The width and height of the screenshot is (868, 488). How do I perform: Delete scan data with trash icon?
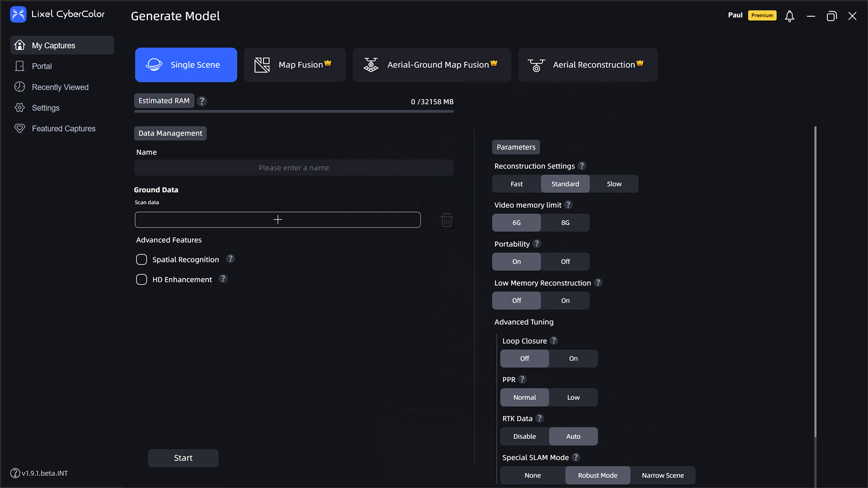tap(446, 220)
